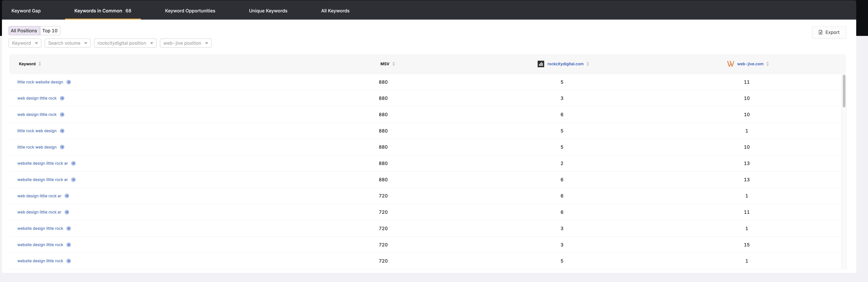Viewport: 868px width, 282px height.
Task: Click arrow icon for 'website design little rock ar' row with position 6
Action: tap(73, 180)
